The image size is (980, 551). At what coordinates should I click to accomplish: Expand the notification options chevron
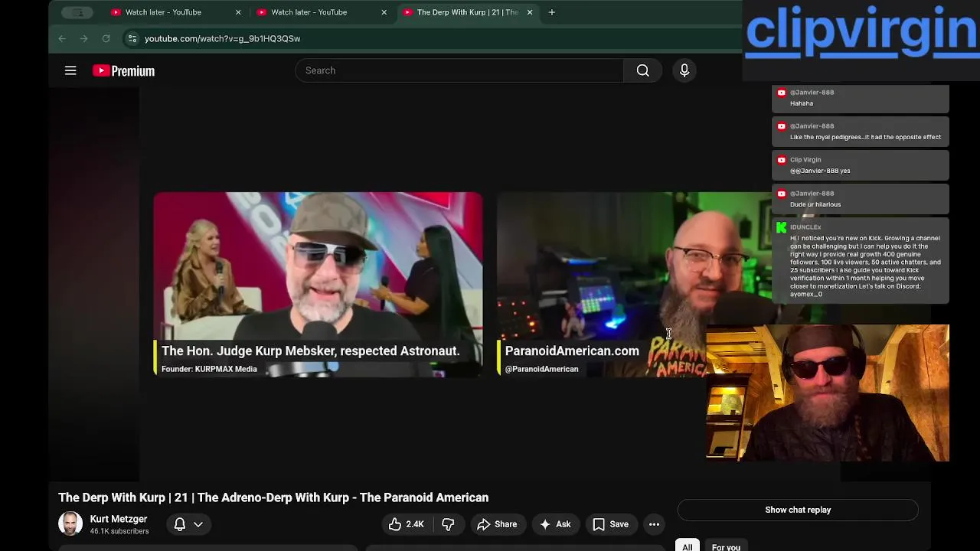198,524
